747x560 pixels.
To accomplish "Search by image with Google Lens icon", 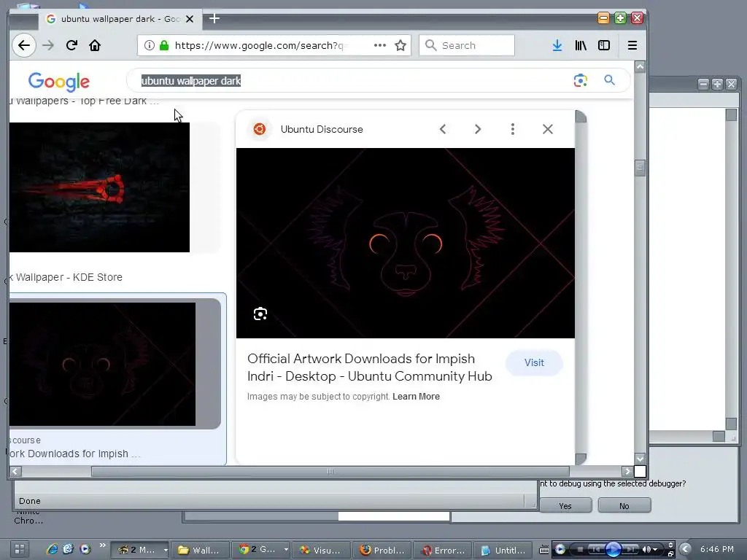I will click(580, 80).
